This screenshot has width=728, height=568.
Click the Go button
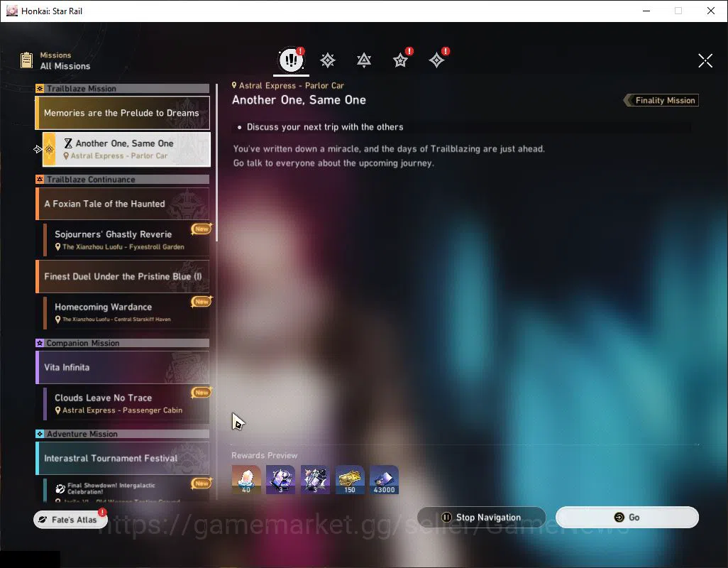coord(627,518)
